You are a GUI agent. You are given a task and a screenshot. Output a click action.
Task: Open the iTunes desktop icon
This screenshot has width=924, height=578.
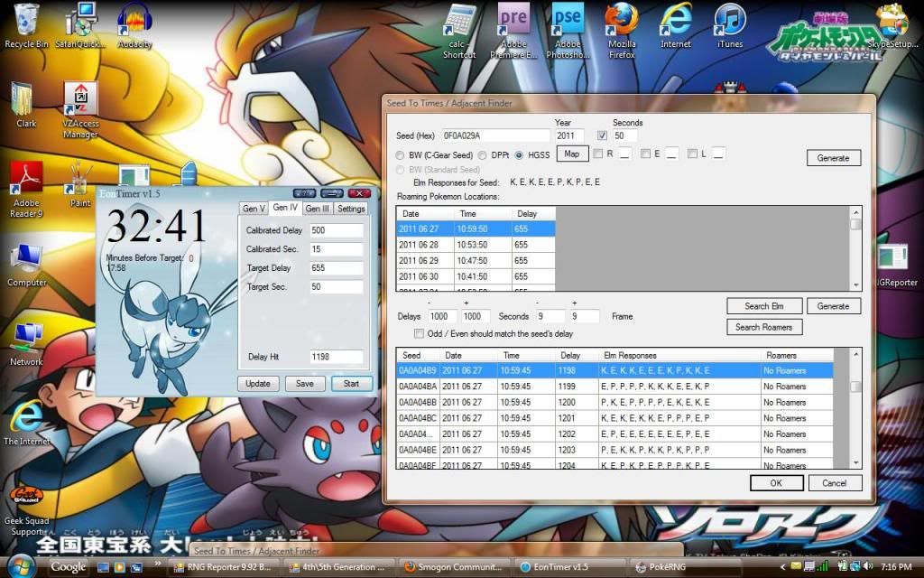pos(729,22)
